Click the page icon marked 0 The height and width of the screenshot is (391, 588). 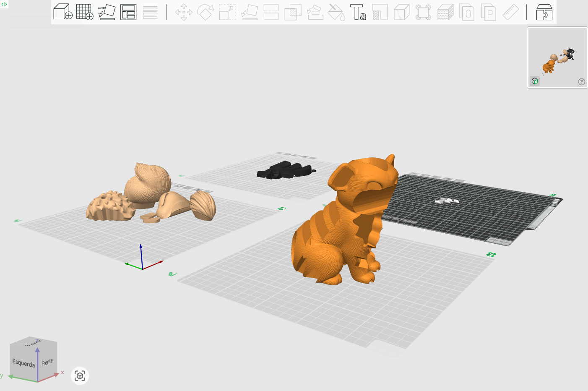[x=467, y=12]
